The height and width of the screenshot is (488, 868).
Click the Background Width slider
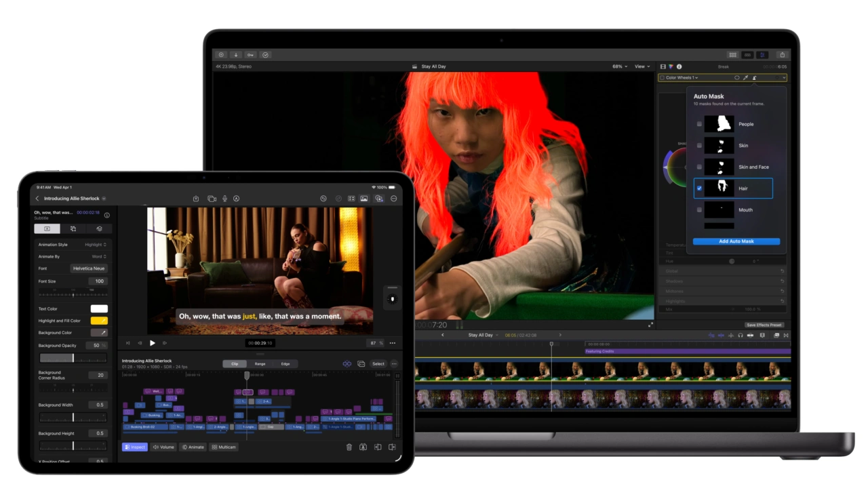pos(73,418)
